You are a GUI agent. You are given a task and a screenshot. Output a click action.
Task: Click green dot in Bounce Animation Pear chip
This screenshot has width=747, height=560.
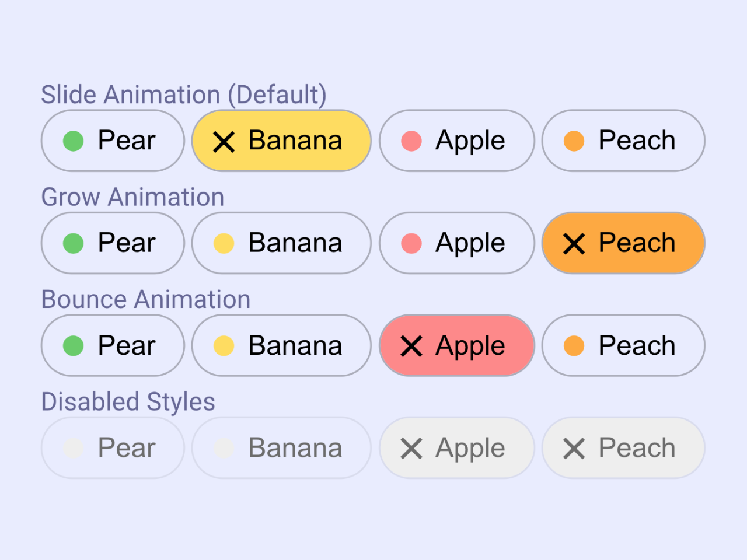(74, 345)
